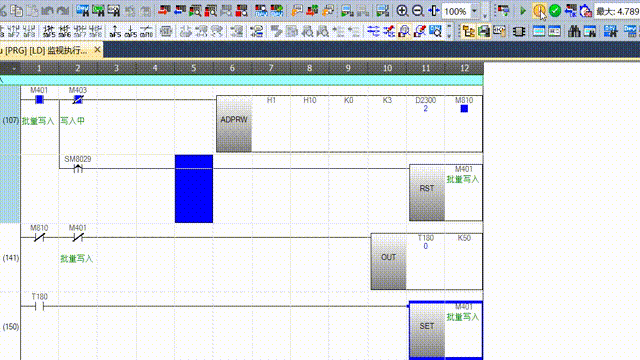The width and height of the screenshot is (640, 360).
Task: Click the copy icon in toolbar
Action: (16, 11)
